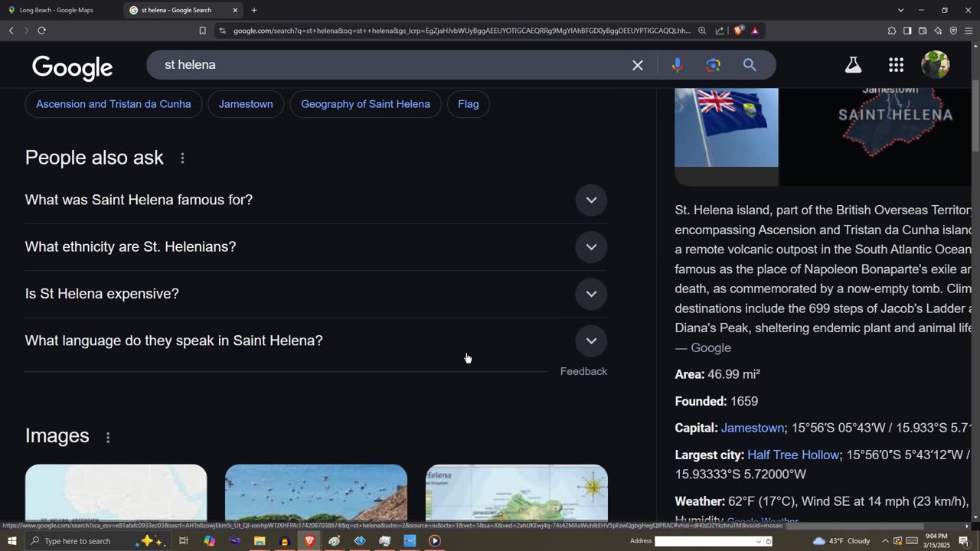Show hidden system tray icons
Viewport: 980px width, 551px height.
click(885, 541)
